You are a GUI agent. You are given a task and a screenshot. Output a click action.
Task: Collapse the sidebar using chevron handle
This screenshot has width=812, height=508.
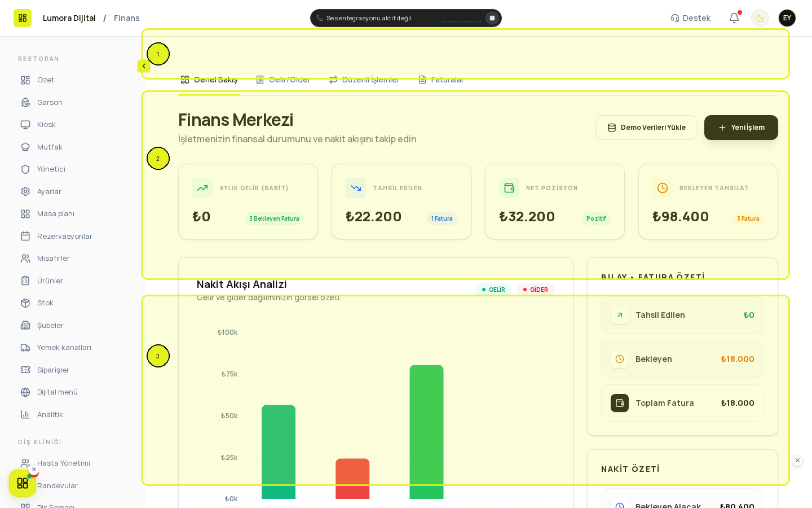click(144, 66)
